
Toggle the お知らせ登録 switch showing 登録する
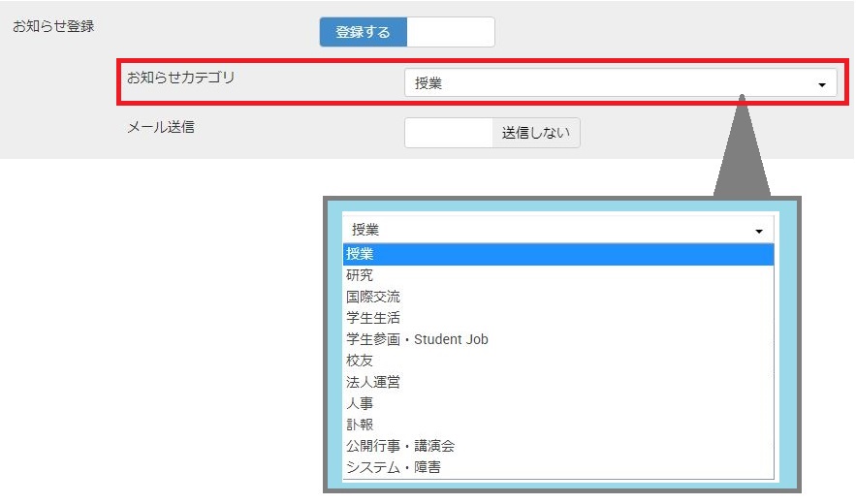(x=407, y=32)
